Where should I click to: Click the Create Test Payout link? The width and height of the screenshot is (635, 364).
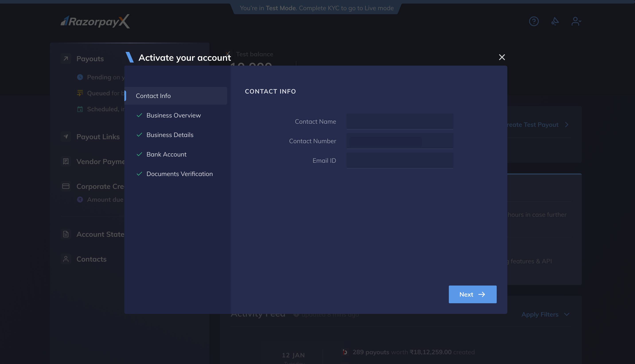click(533, 125)
